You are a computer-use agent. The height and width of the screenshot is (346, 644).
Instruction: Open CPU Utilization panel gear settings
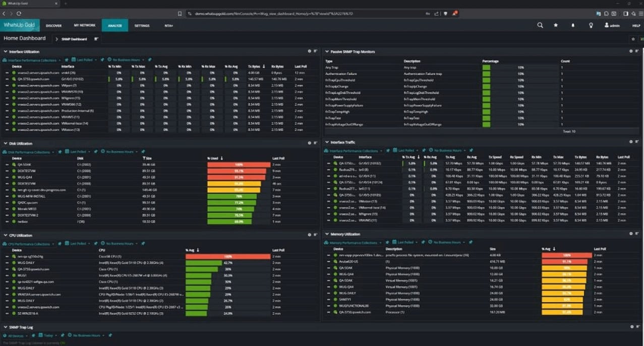tap(310, 235)
